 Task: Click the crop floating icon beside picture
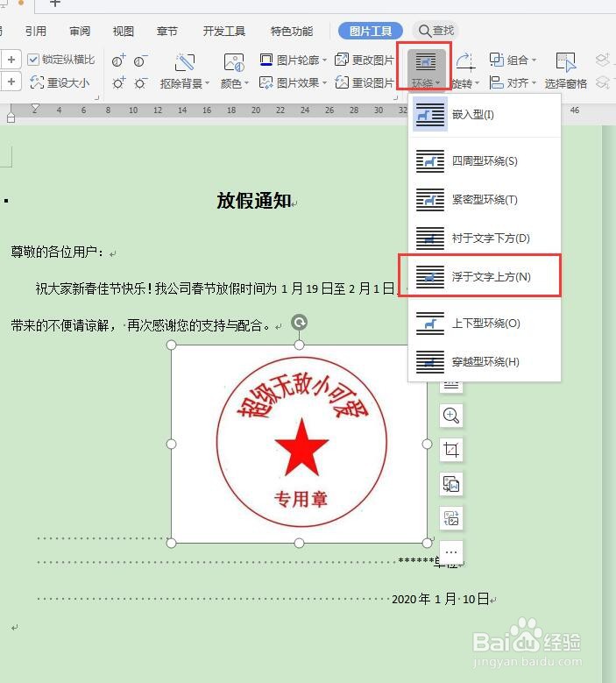point(451,450)
